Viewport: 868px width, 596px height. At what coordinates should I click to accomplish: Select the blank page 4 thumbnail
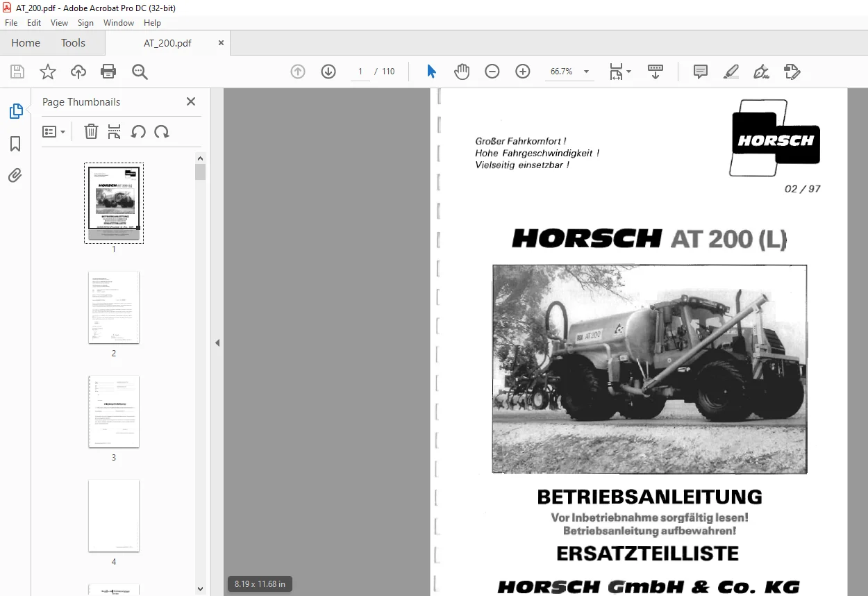tap(114, 515)
